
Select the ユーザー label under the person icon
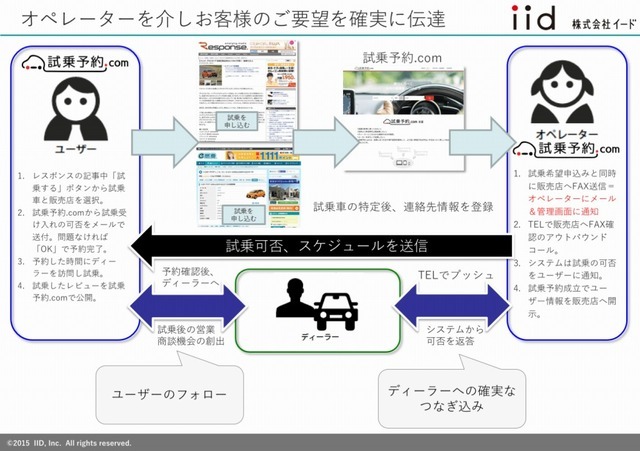coord(76,149)
